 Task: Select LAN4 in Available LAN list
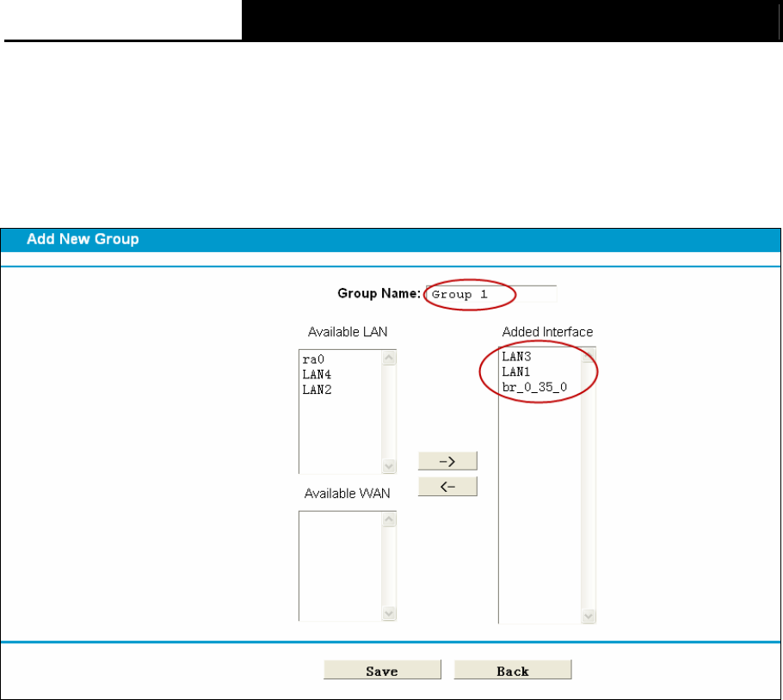pos(317,374)
